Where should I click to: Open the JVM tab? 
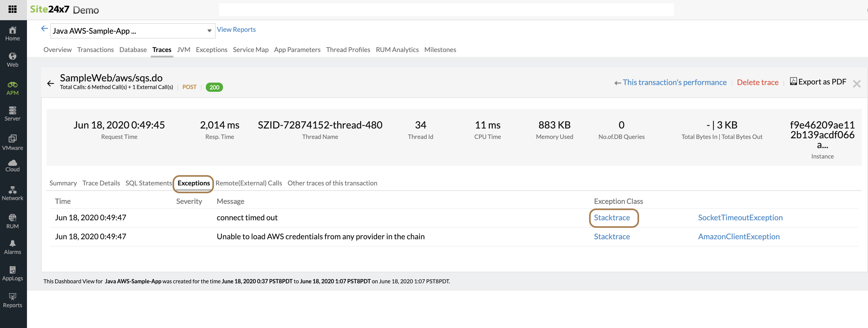point(184,50)
